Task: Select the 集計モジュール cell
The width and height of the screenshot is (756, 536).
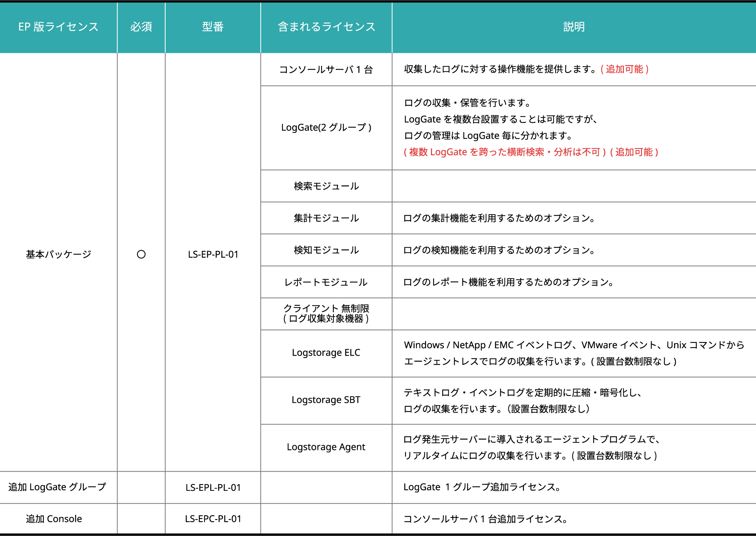Action: click(326, 218)
